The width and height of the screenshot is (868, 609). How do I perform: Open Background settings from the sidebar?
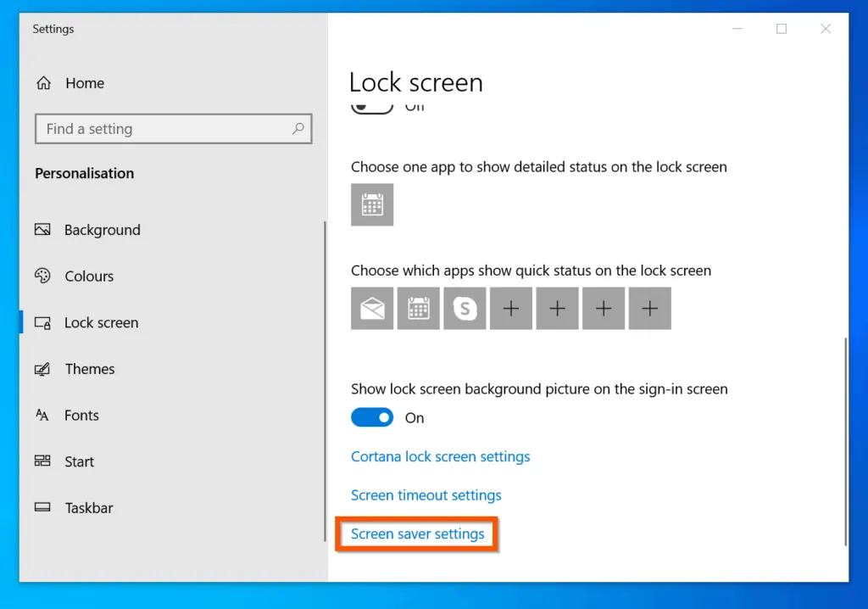point(42,229)
